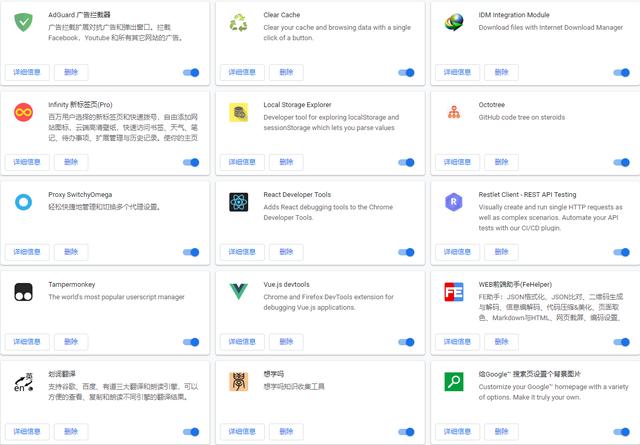Click 删除 on React Developer Tools card
This screenshot has height=445, width=640.
286,252
